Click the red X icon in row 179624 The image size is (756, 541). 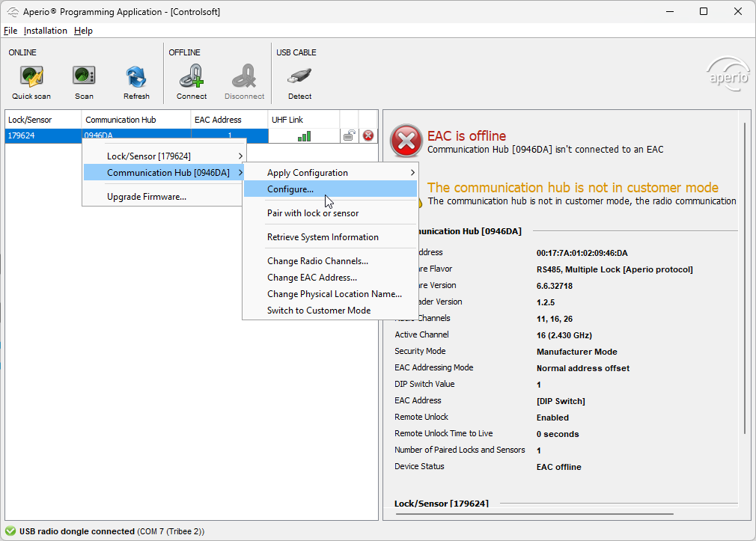coord(368,136)
